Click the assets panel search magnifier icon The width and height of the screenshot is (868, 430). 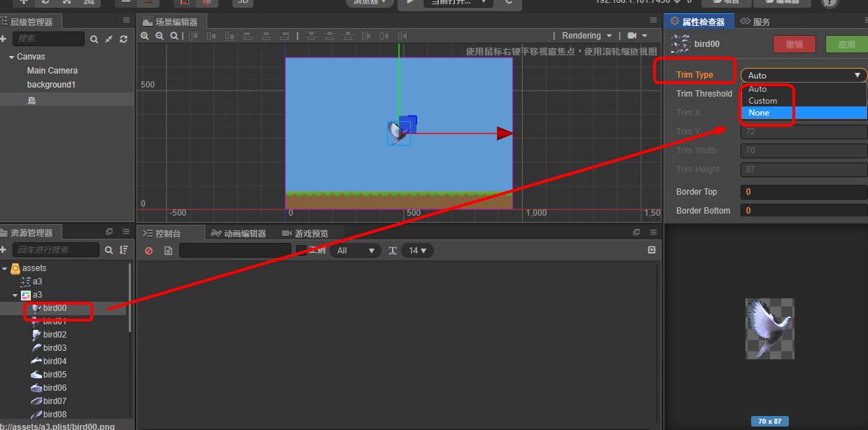109,250
